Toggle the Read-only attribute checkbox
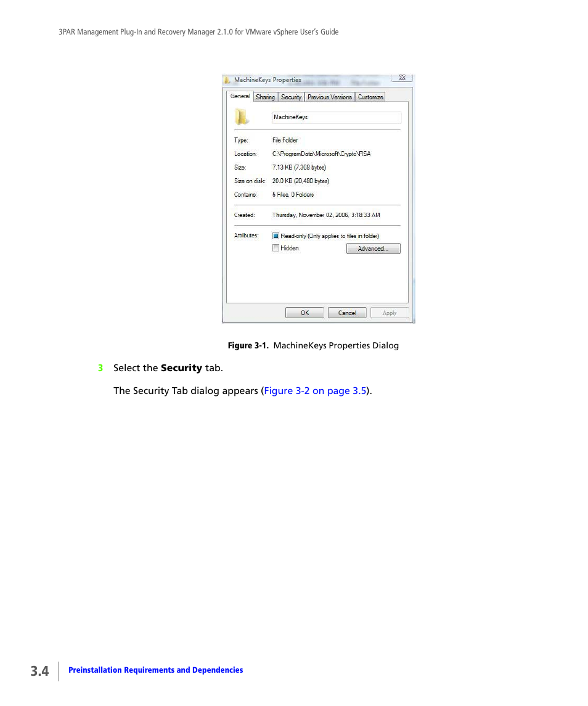 (276, 236)
